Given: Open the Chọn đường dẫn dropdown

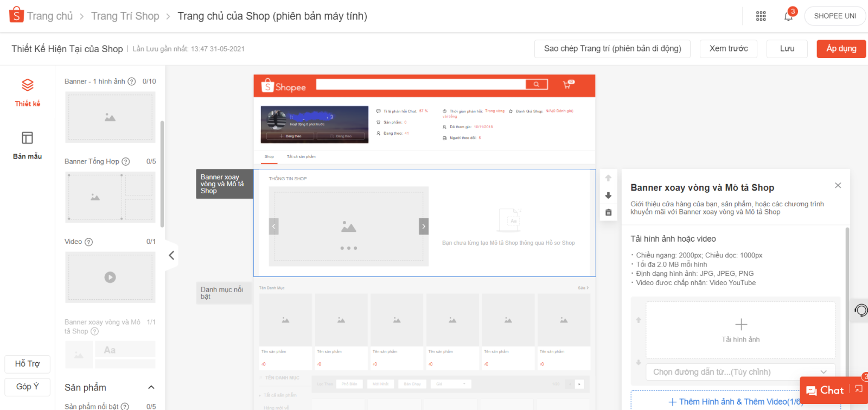Looking at the screenshot, I should (x=740, y=372).
